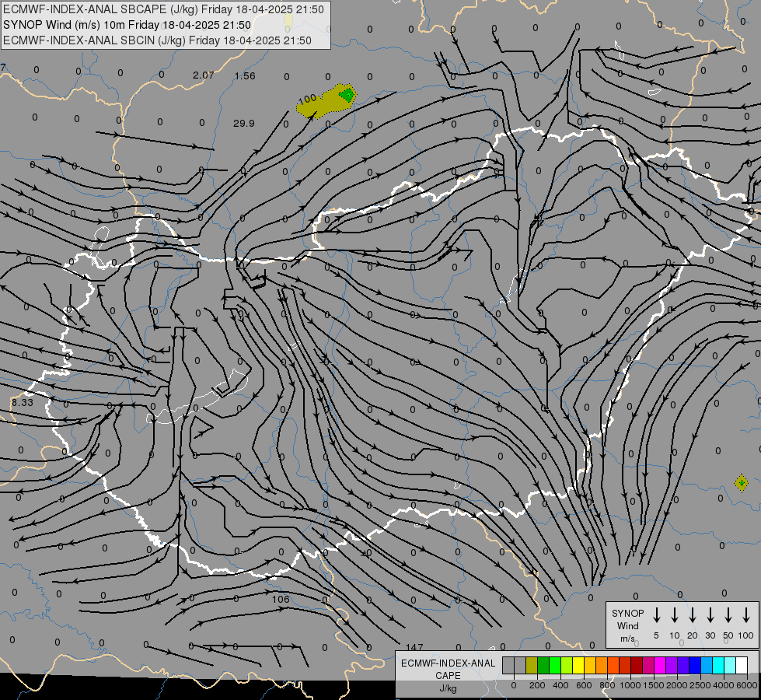This screenshot has height=700, width=761.
Task: Pick the dark green swatch in the CAPE legend
Action: (543, 665)
